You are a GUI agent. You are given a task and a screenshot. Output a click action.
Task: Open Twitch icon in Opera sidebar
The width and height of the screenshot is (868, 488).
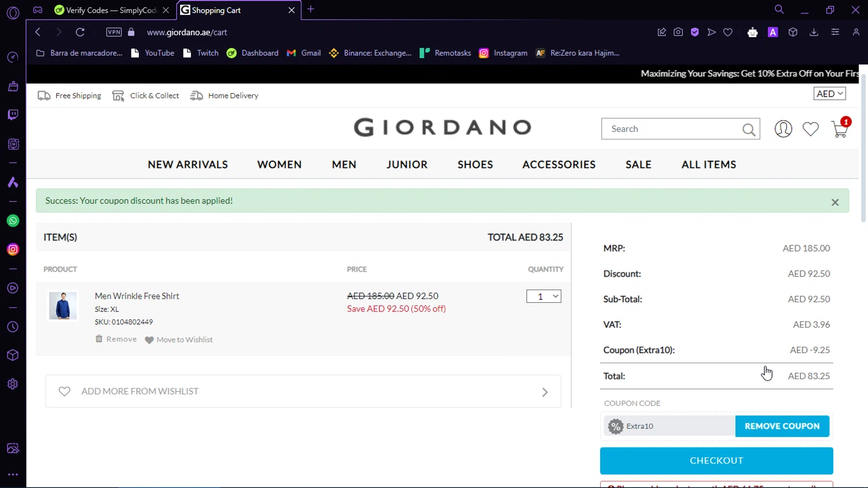click(13, 115)
